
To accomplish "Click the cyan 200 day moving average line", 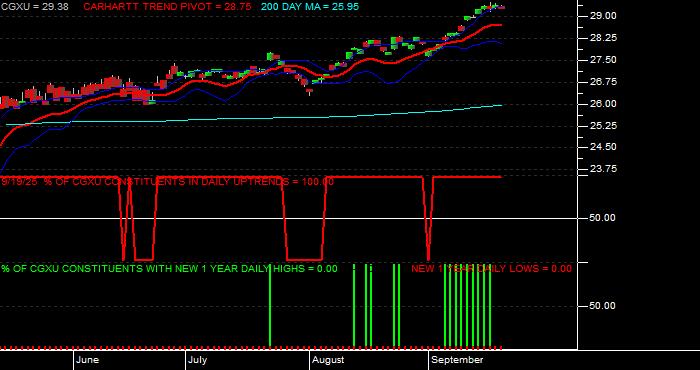I will pyautogui.click(x=254, y=118).
